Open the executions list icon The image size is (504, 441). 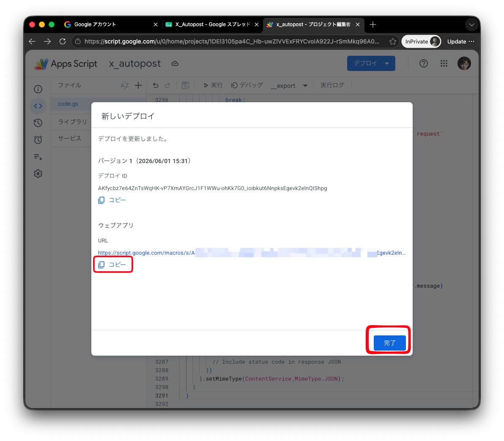pyautogui.click(x=38, y=157)
